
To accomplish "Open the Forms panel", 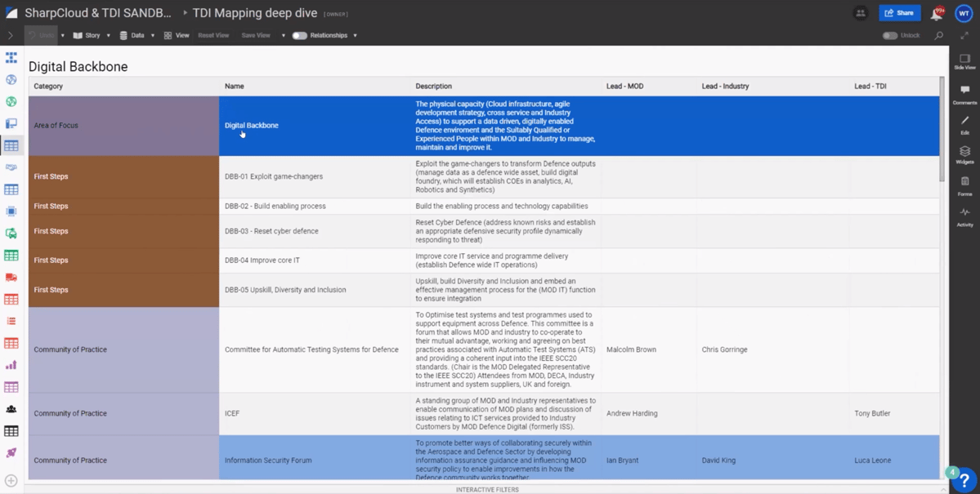I will coord(964,185).
